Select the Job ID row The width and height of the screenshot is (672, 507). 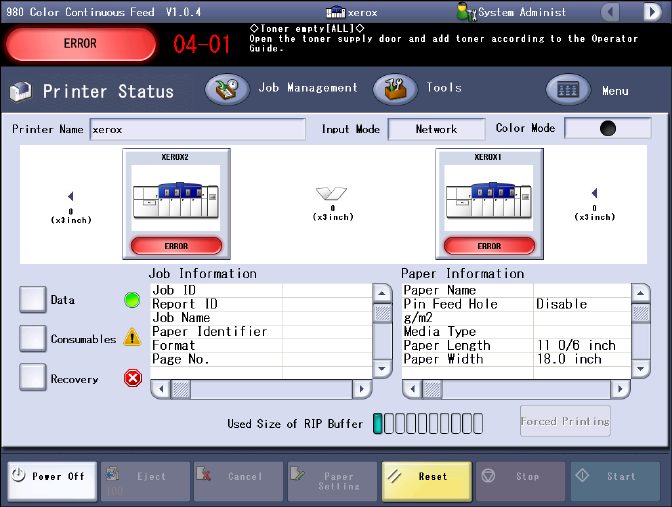tap(261, 290)
